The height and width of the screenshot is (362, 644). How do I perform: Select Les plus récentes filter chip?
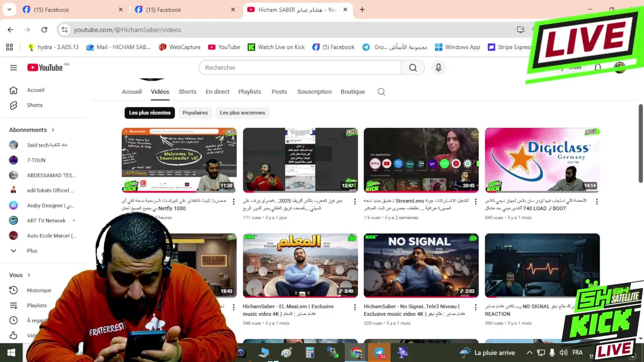149,113
